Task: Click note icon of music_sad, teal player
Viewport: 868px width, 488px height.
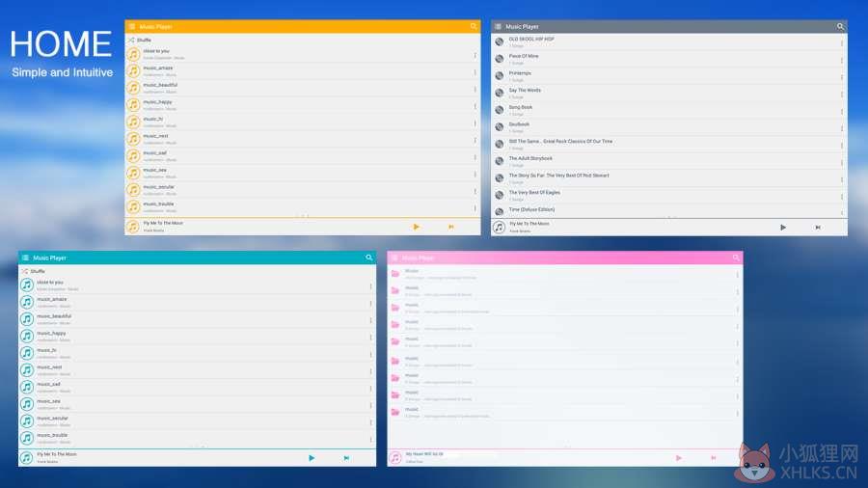Action: click(27, 388)
